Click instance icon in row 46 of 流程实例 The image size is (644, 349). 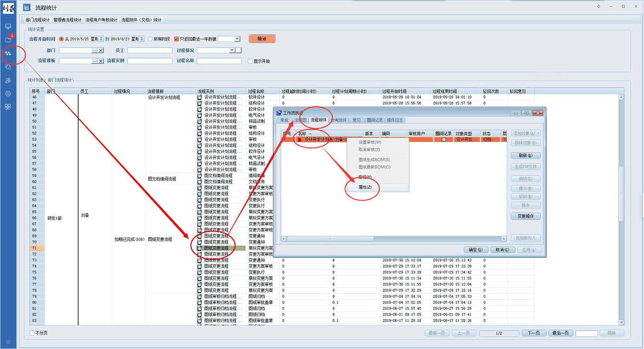(x=200, y=97)
